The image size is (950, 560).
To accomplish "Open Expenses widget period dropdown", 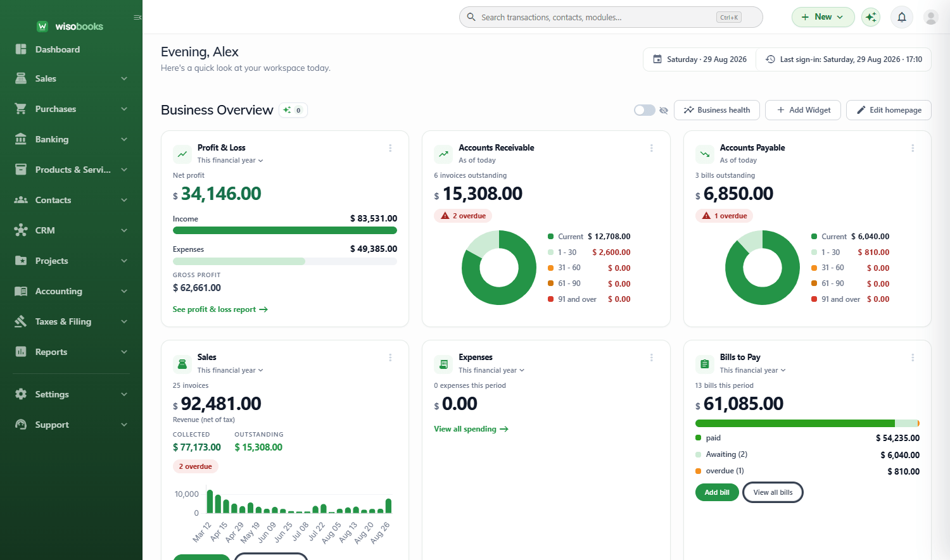I will pyautogui.click(x=491, y=370).
